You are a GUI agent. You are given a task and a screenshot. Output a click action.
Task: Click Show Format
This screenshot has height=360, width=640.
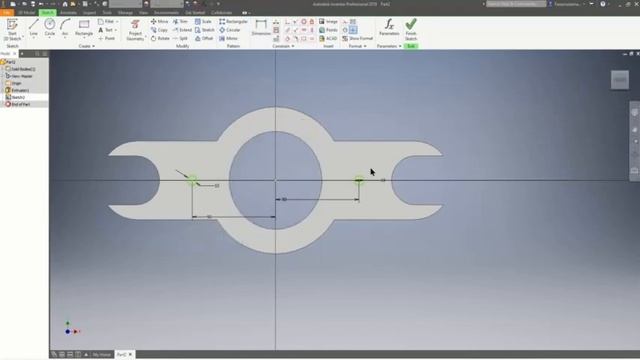[x=358, y=38]
